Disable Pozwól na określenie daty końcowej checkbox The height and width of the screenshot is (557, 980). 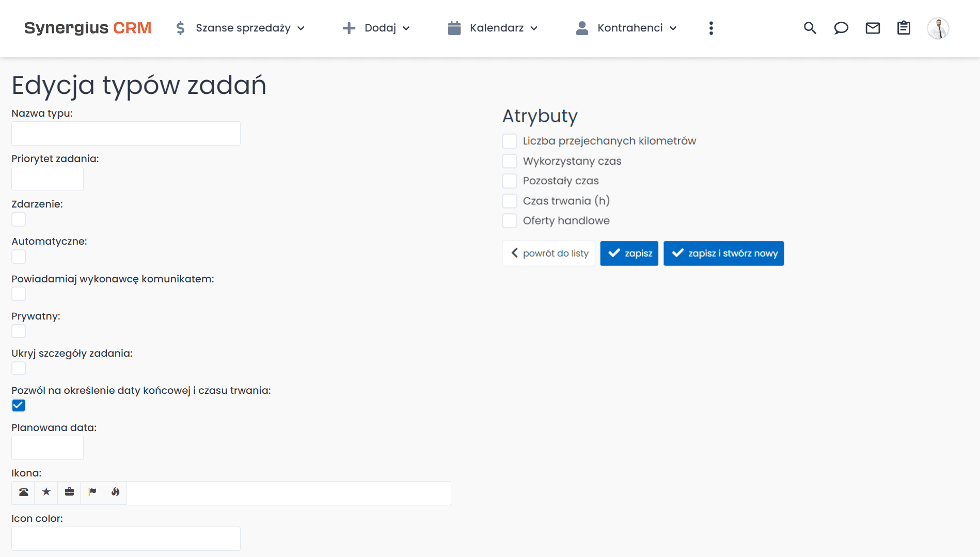click(x=18, y=405)
